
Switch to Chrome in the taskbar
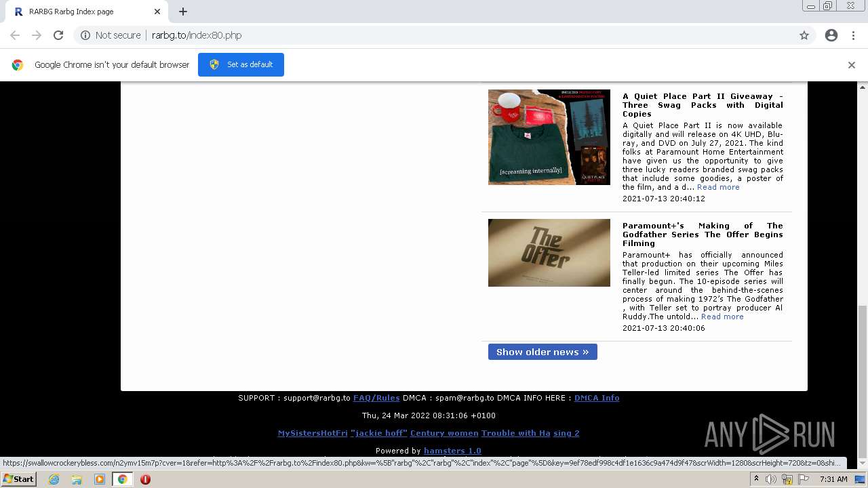coord(123,479)
